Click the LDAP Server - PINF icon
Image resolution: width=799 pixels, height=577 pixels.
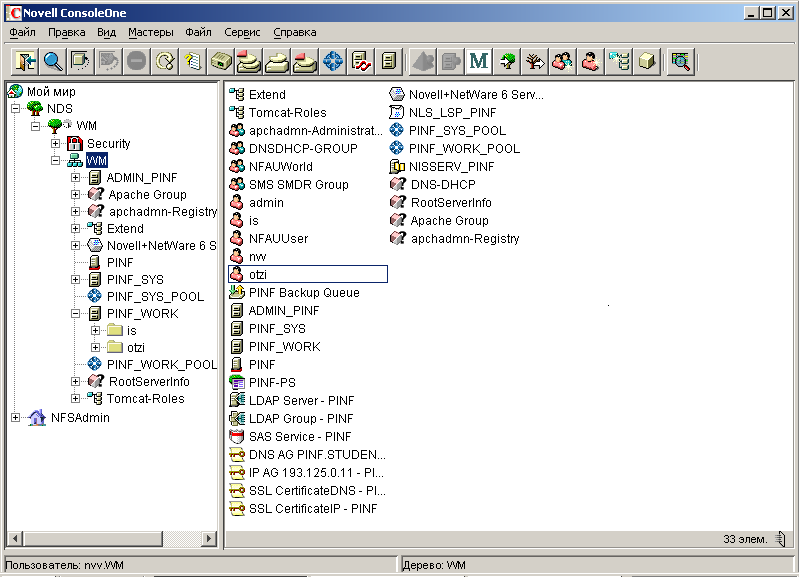[x=237, y=400]
